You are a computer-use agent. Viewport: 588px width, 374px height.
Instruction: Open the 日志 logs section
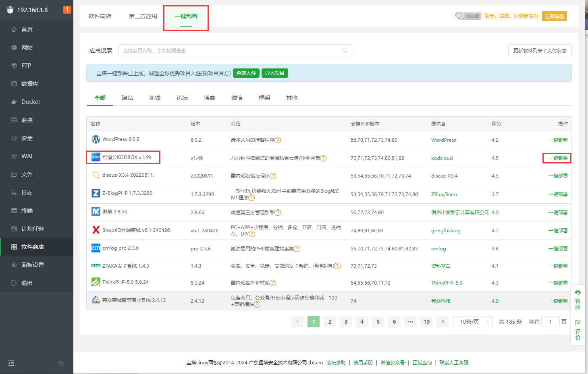click(x=36, y=192)
